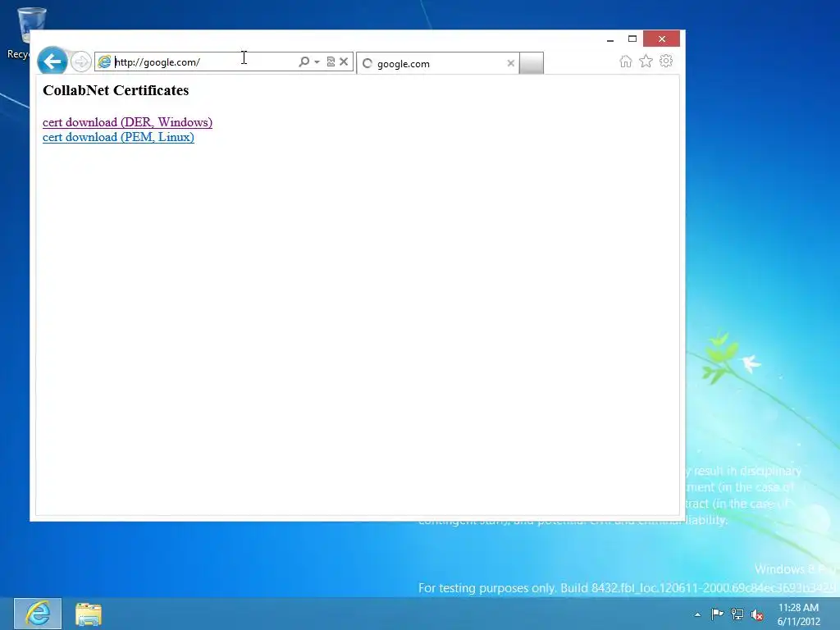Image resolution: width=840 pixels, height=630 pixels.
Task: Open the Tools gear menu
Action: 666,61
